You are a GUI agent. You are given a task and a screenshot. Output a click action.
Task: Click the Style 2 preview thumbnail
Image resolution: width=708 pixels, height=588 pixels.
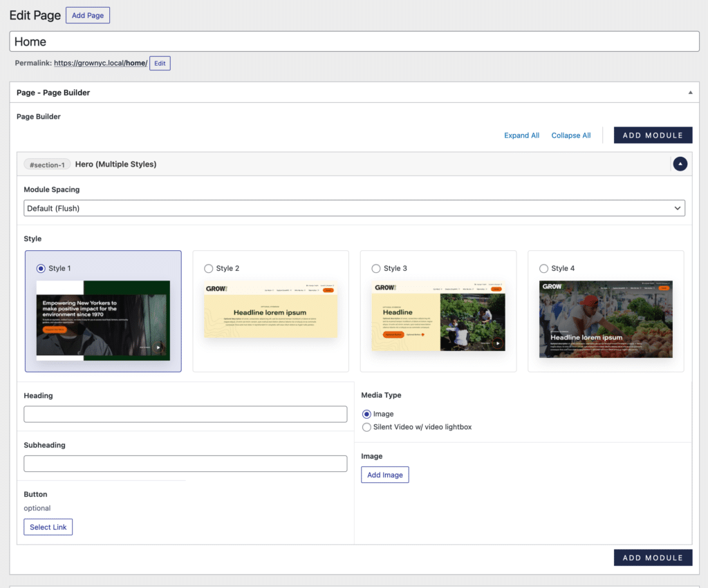click(x=270, y=310)
